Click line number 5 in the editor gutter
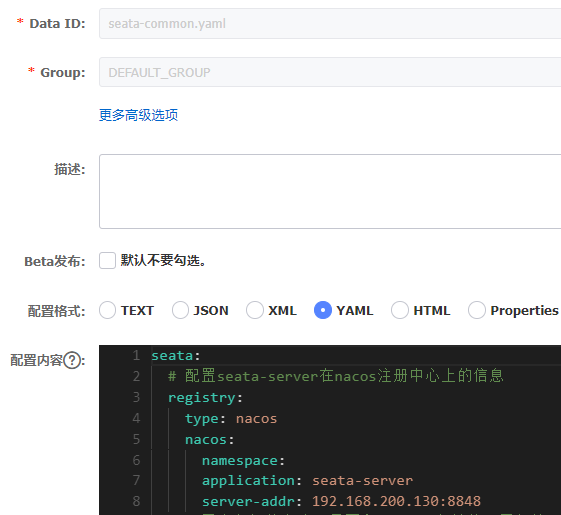Screen dimensions: 561x515 (136, 439)
